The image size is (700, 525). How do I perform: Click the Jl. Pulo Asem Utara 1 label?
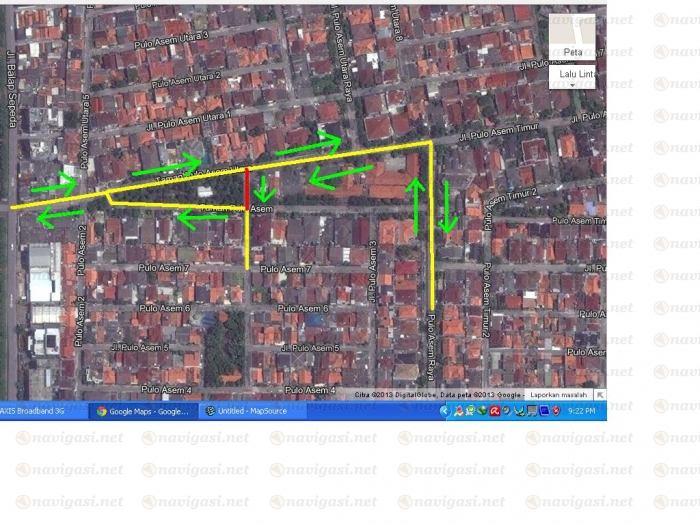pos(192,118)
